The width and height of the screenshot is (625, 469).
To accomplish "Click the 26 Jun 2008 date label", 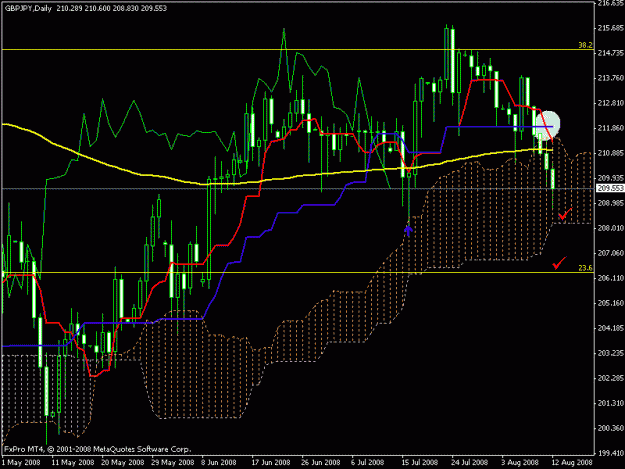I will coord(321,463).
